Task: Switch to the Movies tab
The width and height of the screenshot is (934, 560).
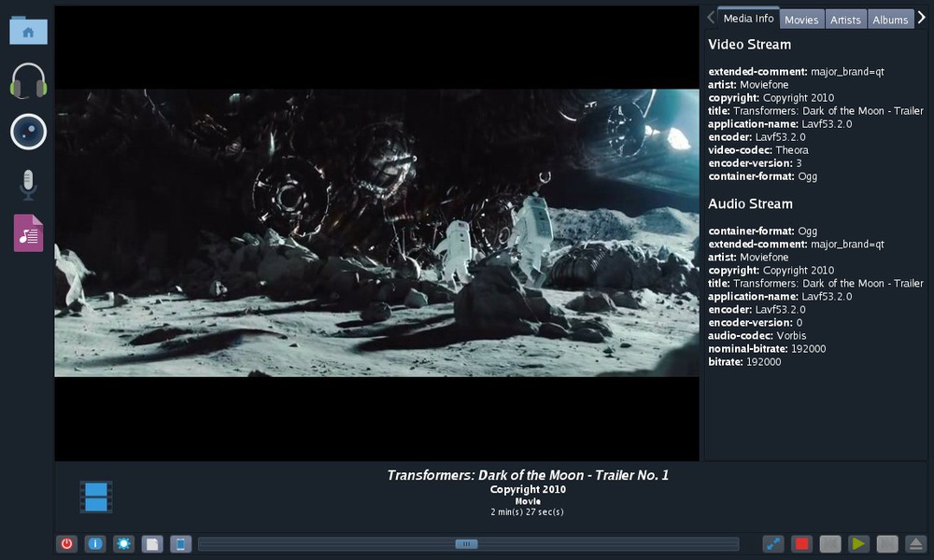Action: 801,20
